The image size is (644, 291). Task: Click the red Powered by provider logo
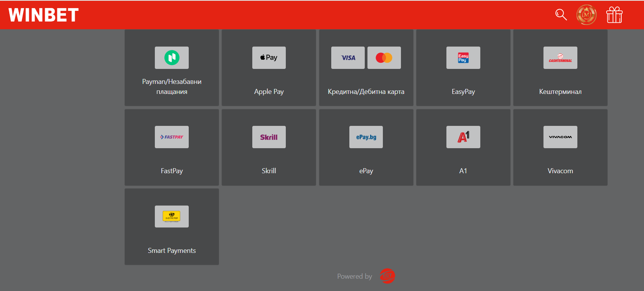pos(387,276)
